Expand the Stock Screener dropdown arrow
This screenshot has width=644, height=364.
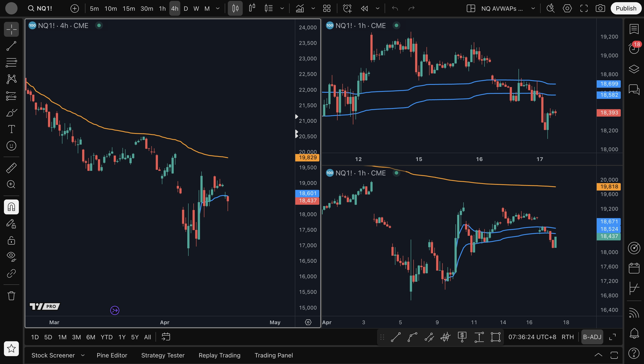[x=83, y=355]
